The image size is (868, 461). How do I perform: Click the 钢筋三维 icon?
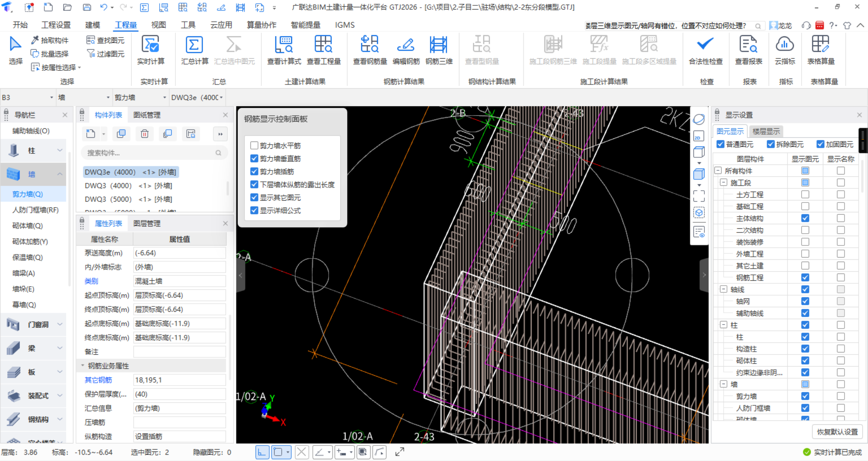coord(439,45)
